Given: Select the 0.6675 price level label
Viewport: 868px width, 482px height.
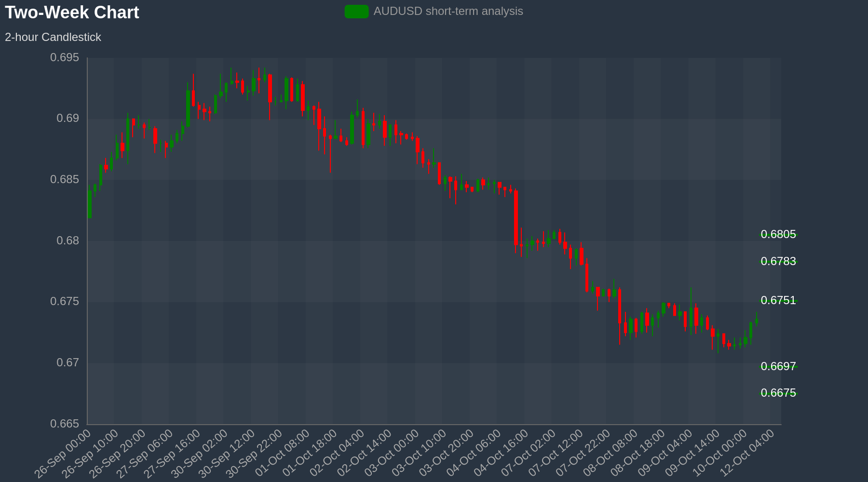Looking at the screenshot, I should (778, 393).
